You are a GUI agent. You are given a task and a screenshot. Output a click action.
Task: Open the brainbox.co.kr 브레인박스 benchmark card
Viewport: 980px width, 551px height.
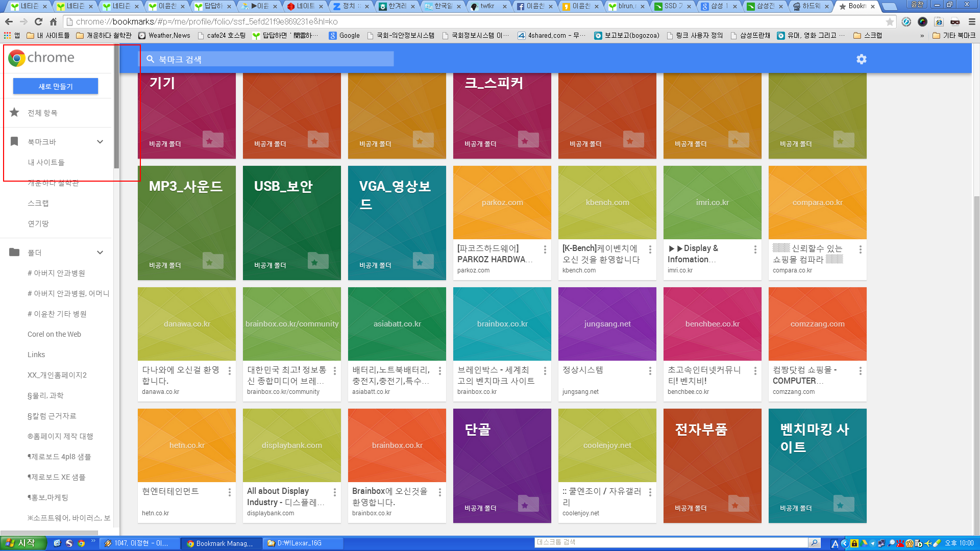502,344
